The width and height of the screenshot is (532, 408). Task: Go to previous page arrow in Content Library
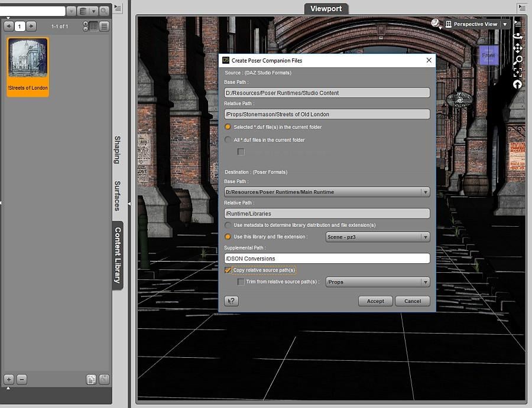tap(9, 26)
